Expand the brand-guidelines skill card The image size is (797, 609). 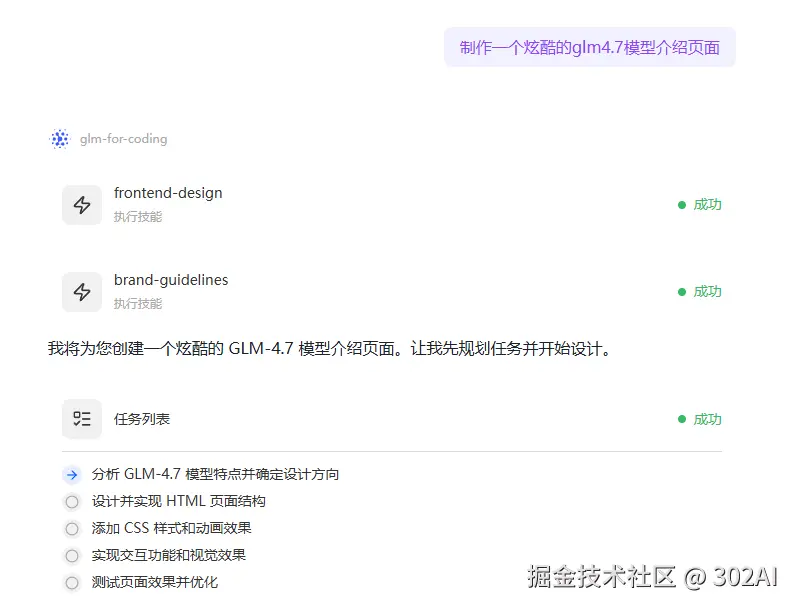pos(392,292)
